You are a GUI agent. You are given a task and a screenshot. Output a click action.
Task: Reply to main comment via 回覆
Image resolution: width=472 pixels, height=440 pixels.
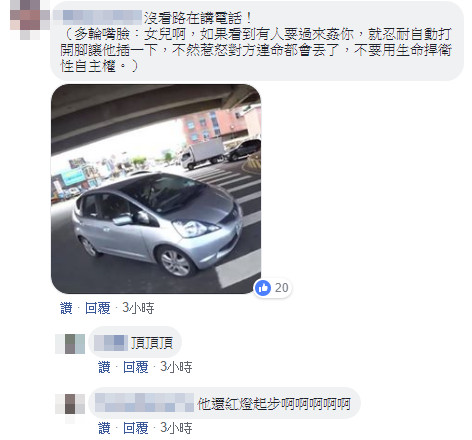pos(97,308)
